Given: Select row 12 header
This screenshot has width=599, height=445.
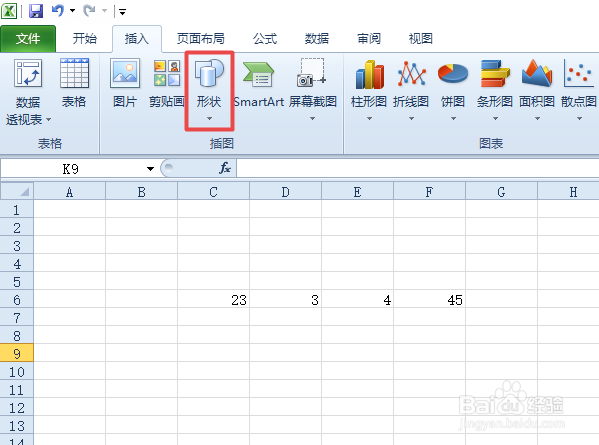Looking at the screenshot, I should 17,408.
